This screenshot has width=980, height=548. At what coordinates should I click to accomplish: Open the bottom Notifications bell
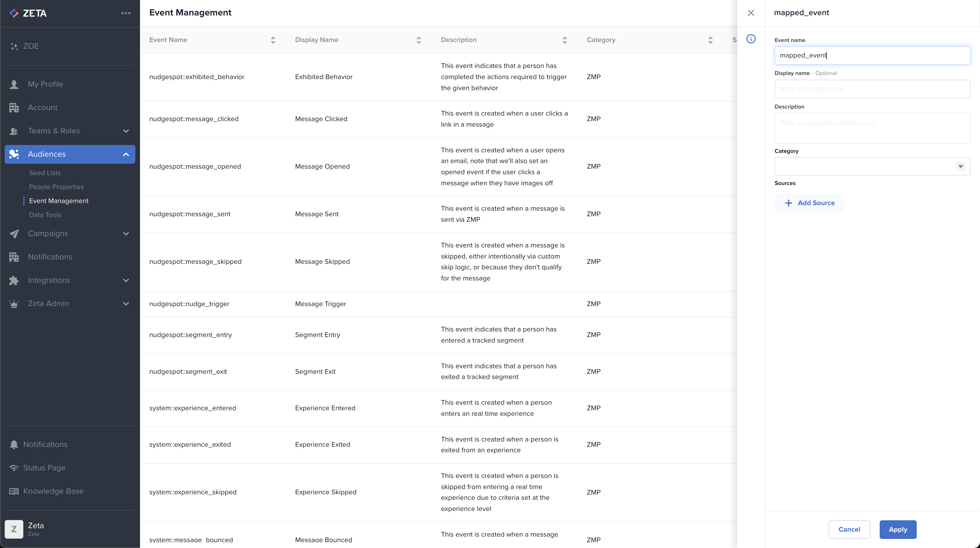pyautogui.click(x=14, y=444)
